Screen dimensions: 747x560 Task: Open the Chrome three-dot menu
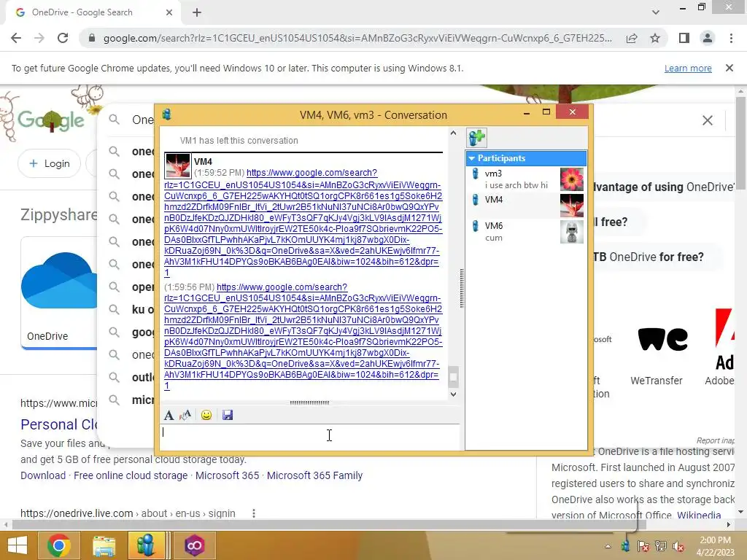click(x=731, y=38)
